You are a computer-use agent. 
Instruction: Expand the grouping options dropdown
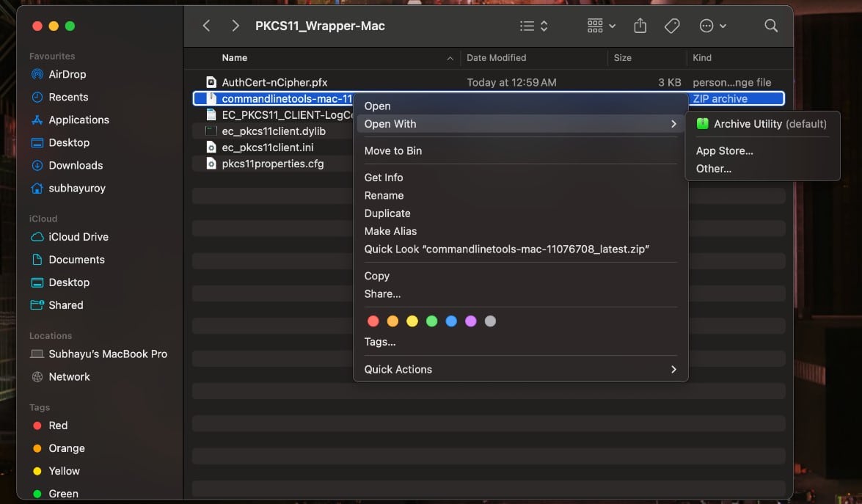pyautogui.click(x=601, y=26)
